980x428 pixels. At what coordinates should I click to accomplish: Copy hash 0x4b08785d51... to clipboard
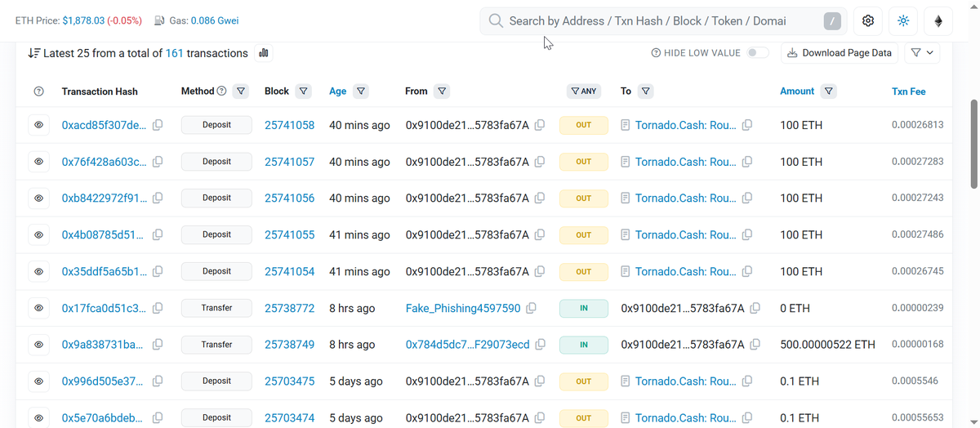[158, 234]
